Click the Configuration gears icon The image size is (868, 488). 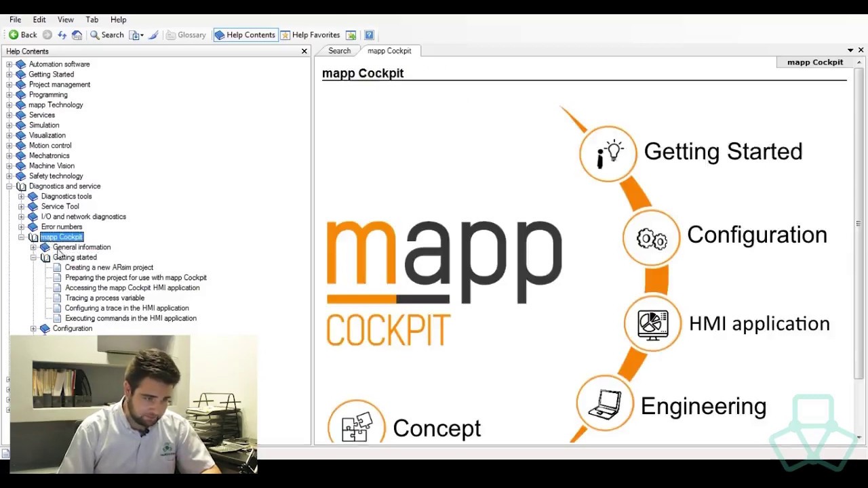652,238
